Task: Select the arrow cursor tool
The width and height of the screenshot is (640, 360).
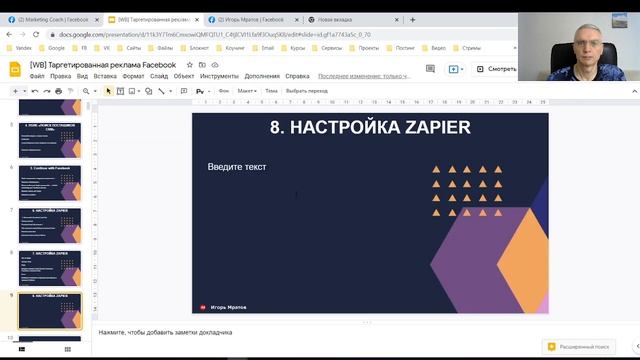Action: tap(108, 91)
